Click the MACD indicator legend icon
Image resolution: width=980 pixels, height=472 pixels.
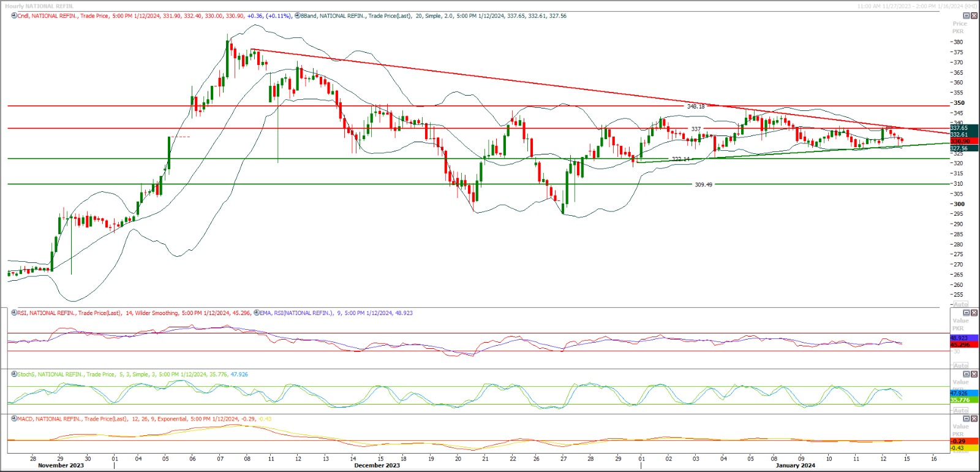click(14, 419)
